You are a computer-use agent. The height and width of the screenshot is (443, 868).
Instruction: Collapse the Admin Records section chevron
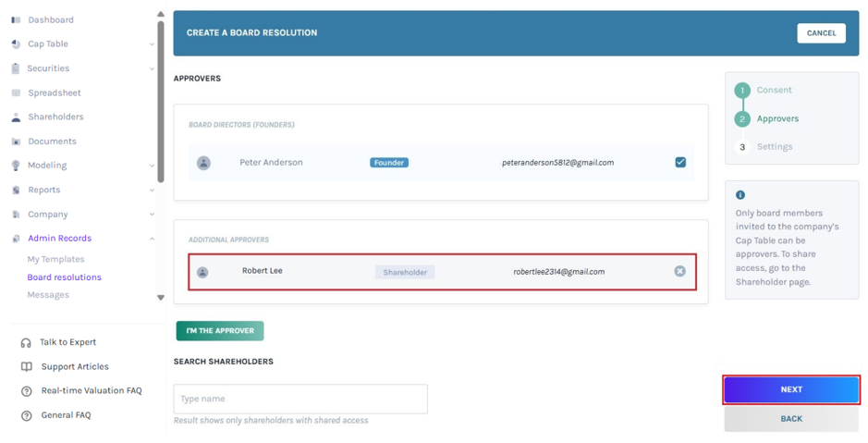[x=152, y=239]
